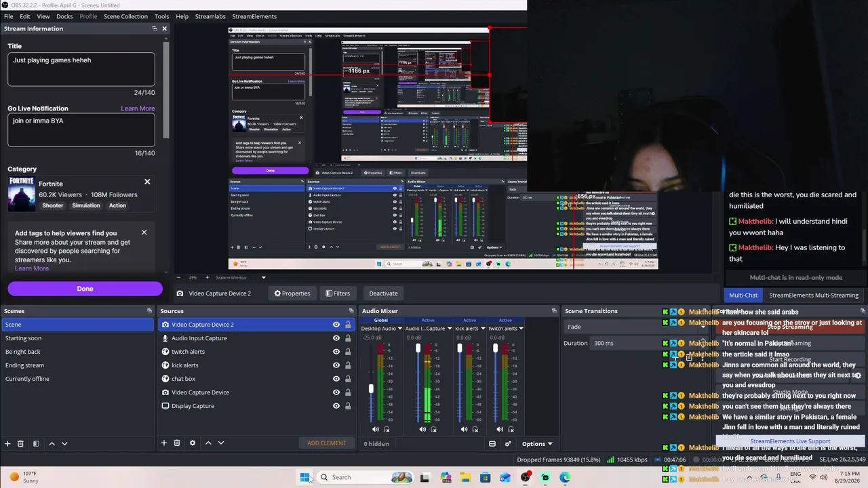Open Microsoft Store from the taskbar
868x488 pixels.
[x=486, y=477]
